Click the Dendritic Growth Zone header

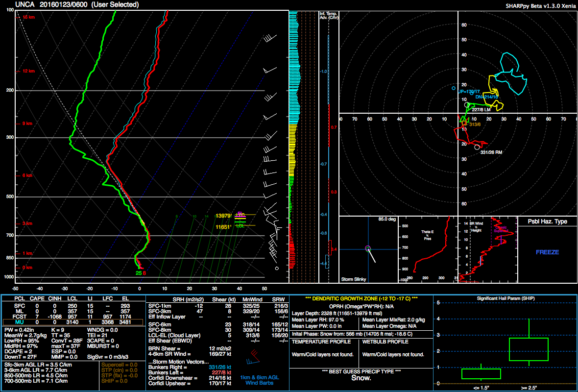pyautogui.click(x=361, y=298)
